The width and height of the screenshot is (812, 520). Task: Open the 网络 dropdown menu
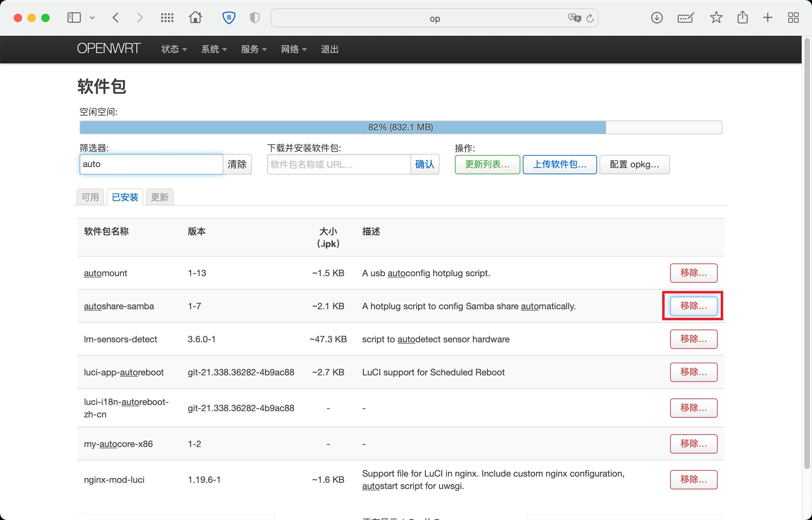(x=294, y=49)
